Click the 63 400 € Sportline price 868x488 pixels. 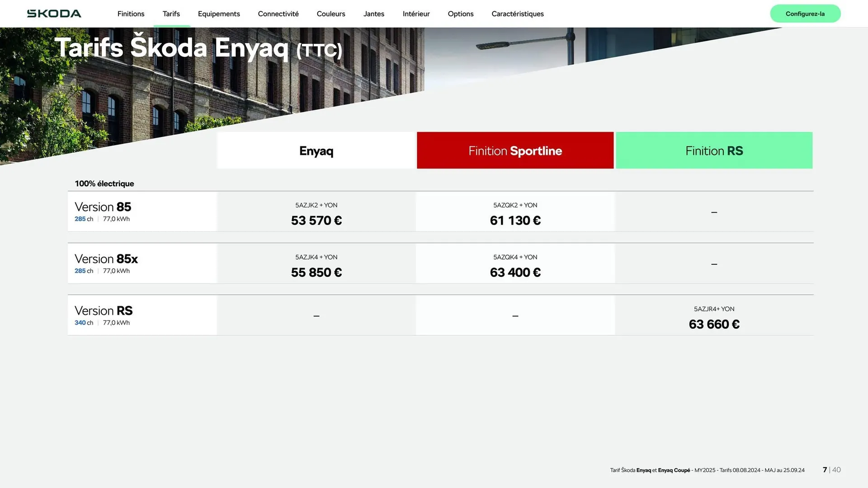(515, 272)
